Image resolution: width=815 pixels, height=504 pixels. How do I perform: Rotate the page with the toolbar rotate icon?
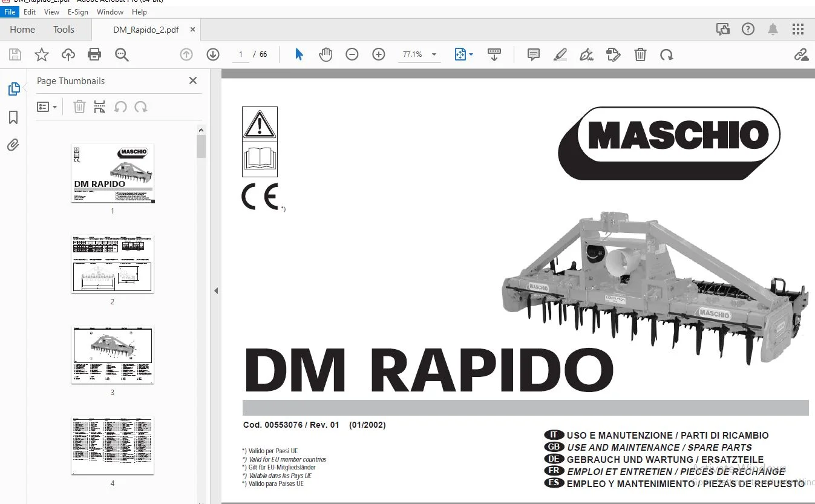667,55
